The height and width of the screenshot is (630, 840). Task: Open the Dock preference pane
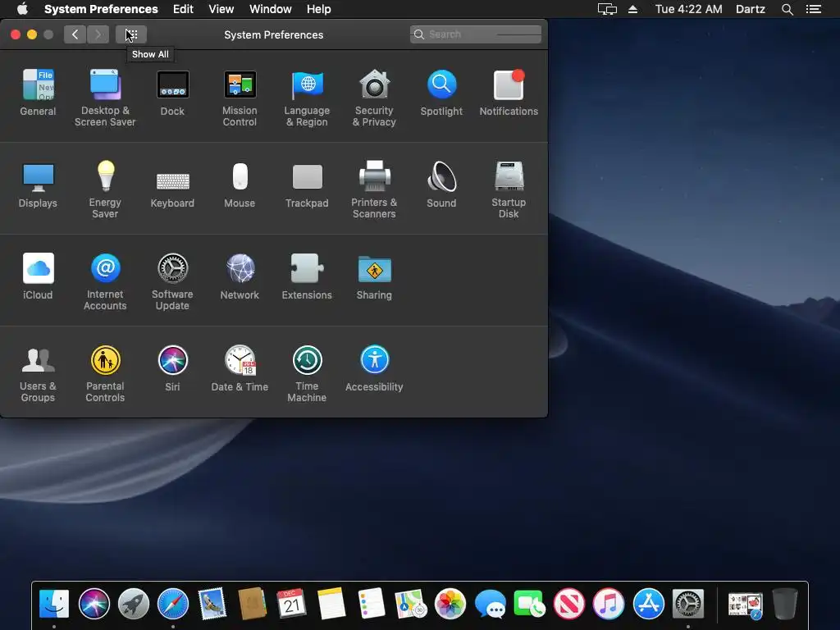tap(172, 92)
